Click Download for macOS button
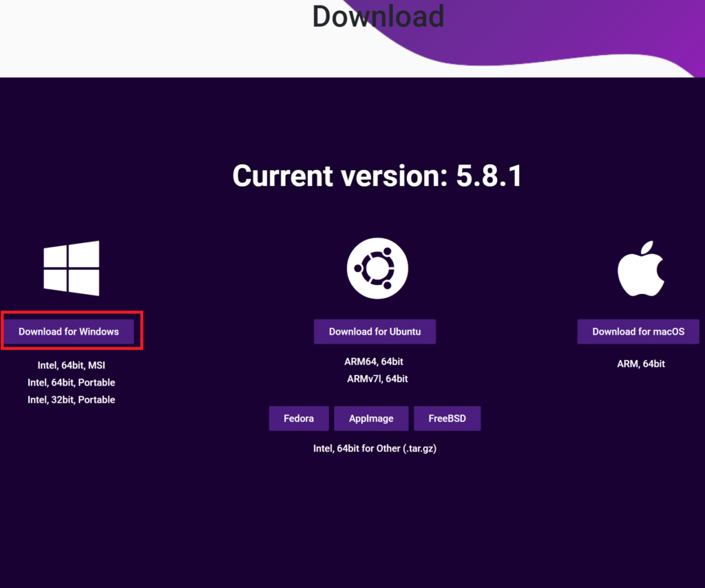 [638, 332]
